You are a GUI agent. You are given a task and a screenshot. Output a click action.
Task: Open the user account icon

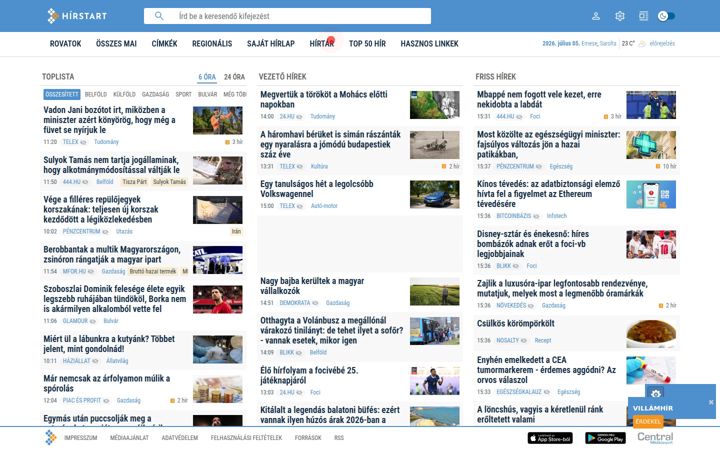(596, 16)
